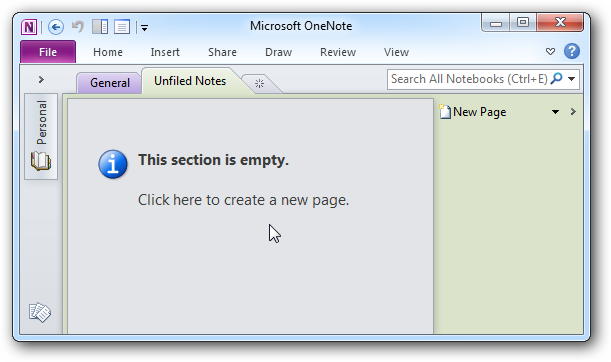Click here to create a new page link
The height and width of the screenshot is (362, 611).
click(x=244, y=200)
